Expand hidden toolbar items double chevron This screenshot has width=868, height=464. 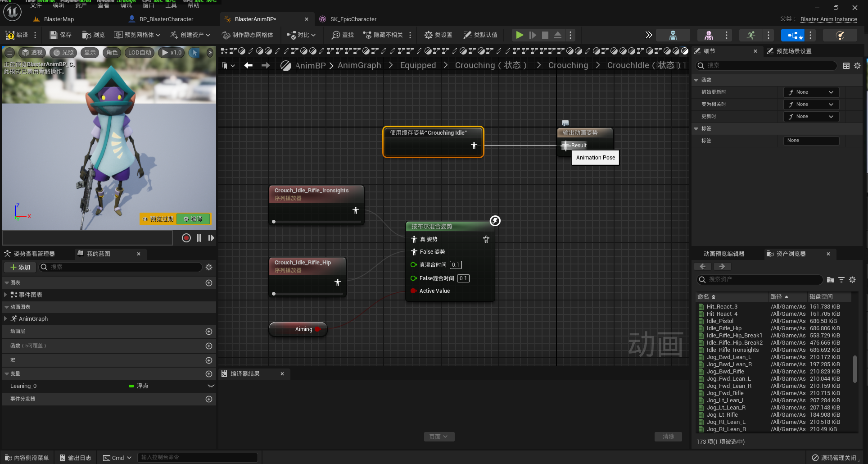point(648,35)
